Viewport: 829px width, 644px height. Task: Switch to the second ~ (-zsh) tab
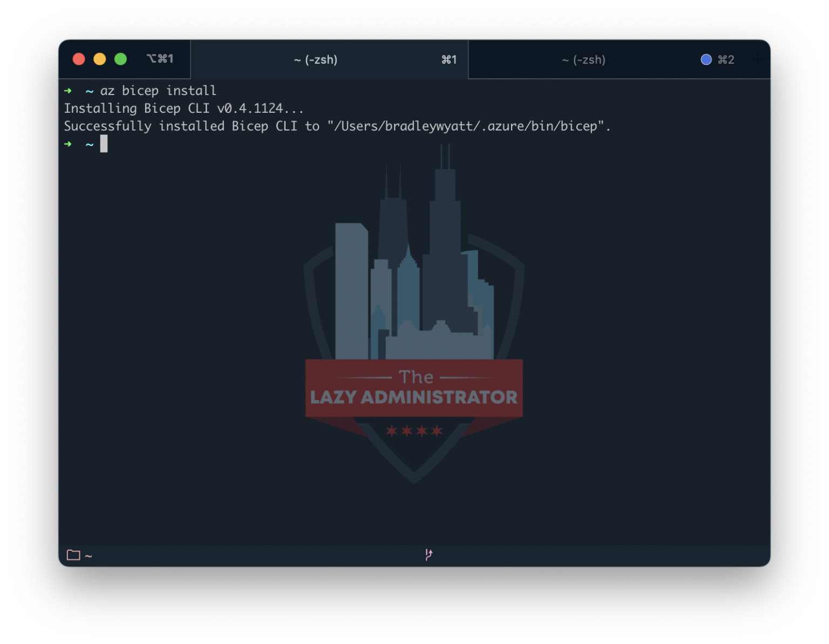[619, 60]
